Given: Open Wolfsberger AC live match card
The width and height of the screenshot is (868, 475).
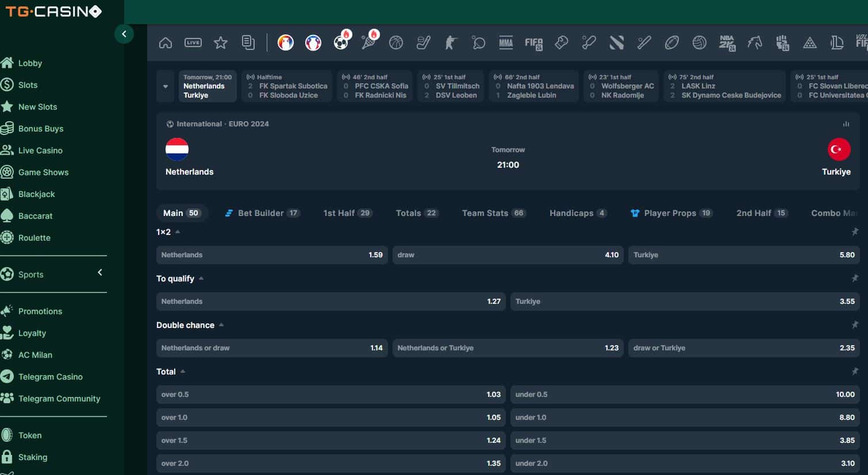Looking at the screenshot, I should click(621, 86).
